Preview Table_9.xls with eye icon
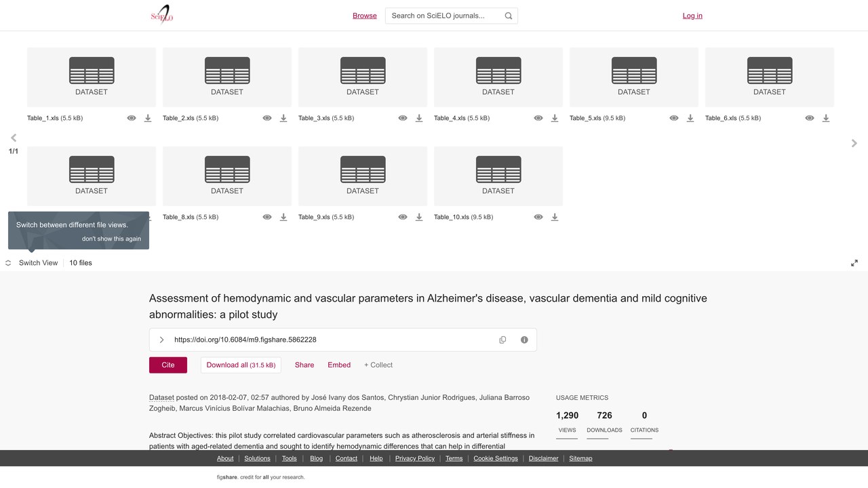Viewport: 868px width, 488px height. click(x=403, y=217)
